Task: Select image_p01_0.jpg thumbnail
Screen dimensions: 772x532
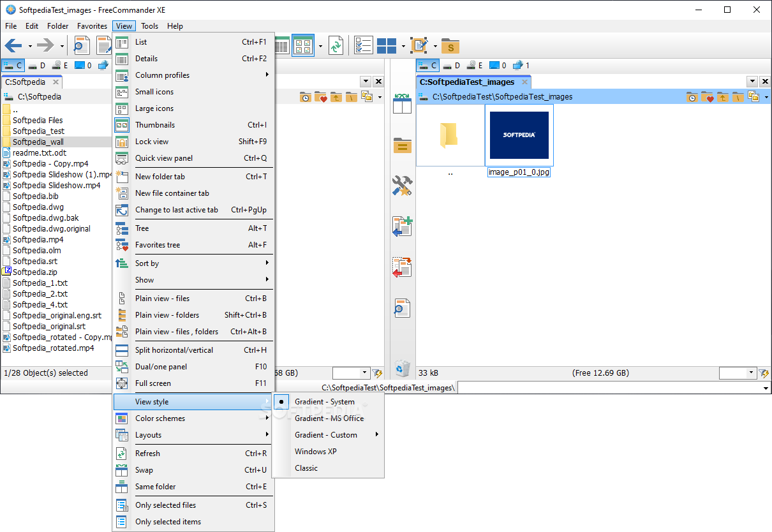Action: [519, 135]
